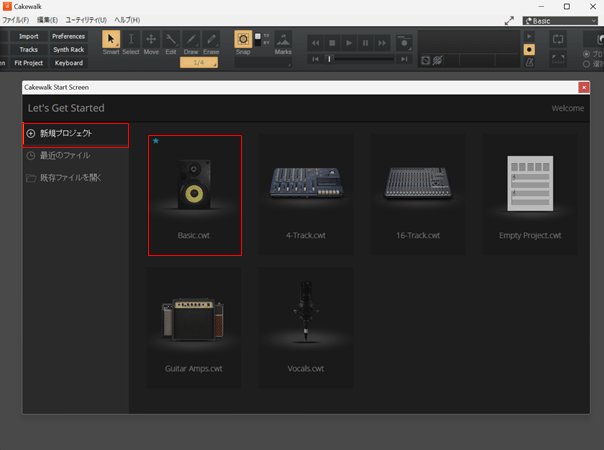Viewport: 604px width, 450px height.
Task: Open the ユーティリティ(U) menu
Action: pyautogui.click(x=86, y=20)
